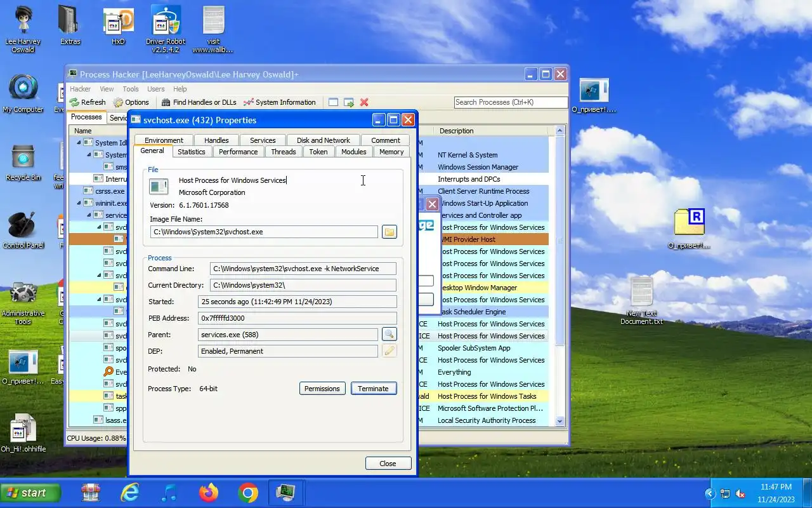Viewport: 812px width, 508px height.
Task: Click the find window and thread icon
Action: [348, 102]
